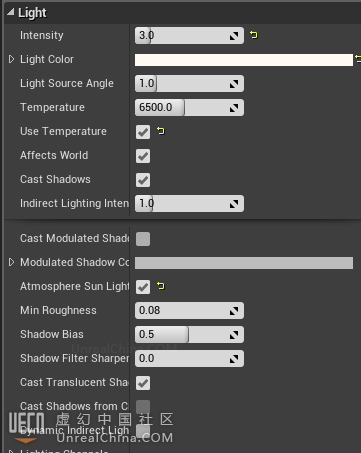
Task: Toggle the Cast Translucent Shadows checkbox
Action: (143, 383)
